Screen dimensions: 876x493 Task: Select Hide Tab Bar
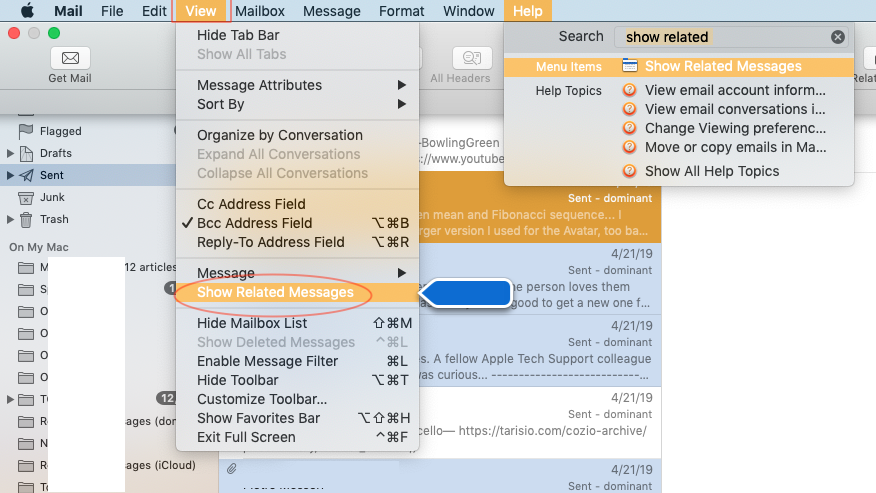pyautogui.click(x=297, y=35)
